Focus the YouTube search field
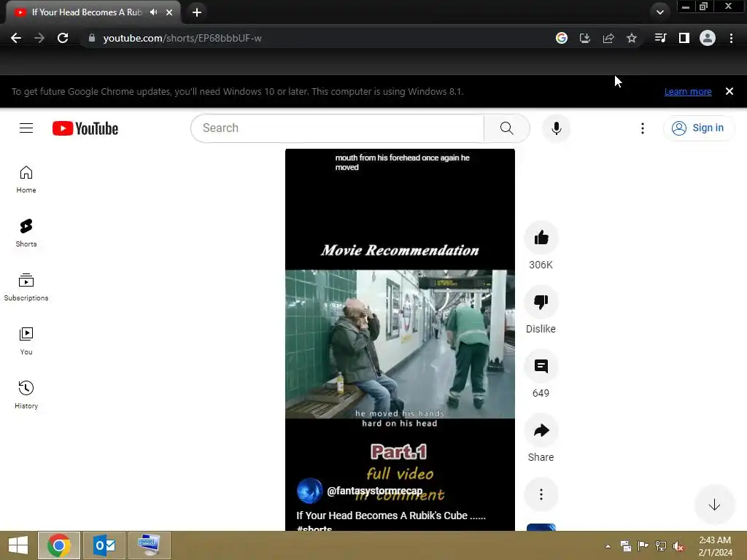This screenshot has width=747, height=560. tap(337, 128)
